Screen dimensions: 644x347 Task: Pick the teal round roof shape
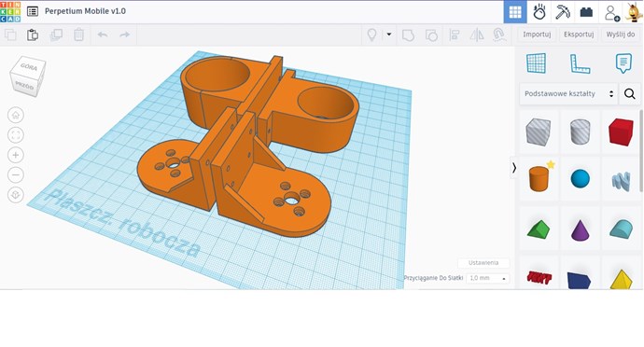click(621, 229)
